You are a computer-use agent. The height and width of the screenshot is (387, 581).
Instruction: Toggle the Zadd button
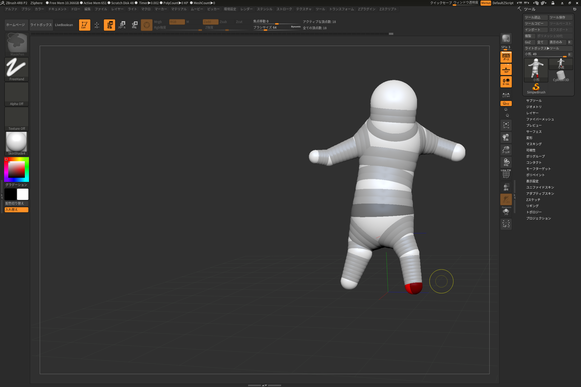[210, 22]
